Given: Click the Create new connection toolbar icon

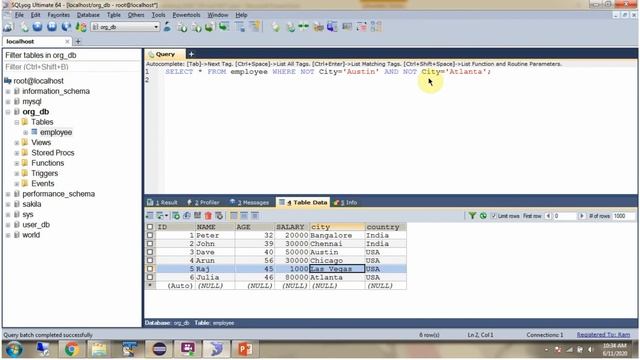Looking at the screenshot, I should click(8, 27).
